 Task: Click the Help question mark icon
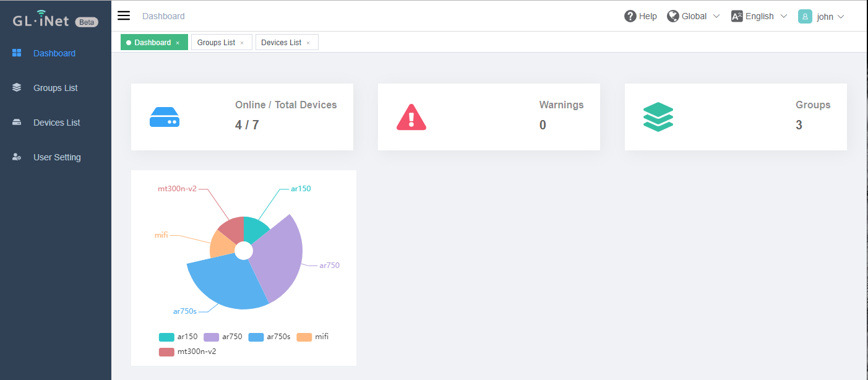tap(630, 16)
